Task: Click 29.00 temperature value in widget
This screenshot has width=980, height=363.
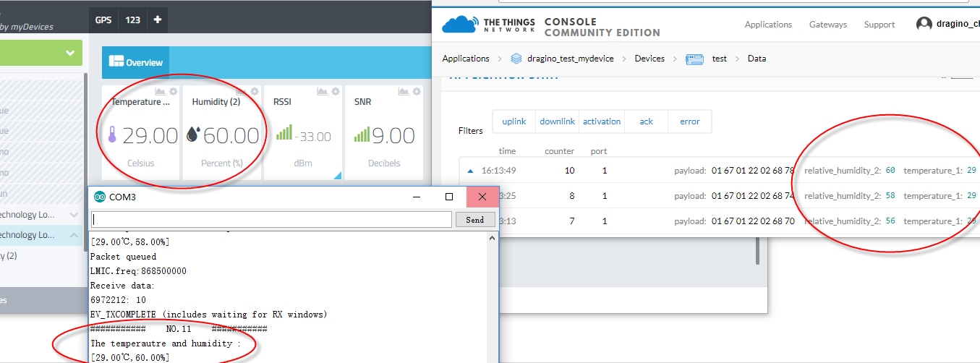Action: click(150, 135)
